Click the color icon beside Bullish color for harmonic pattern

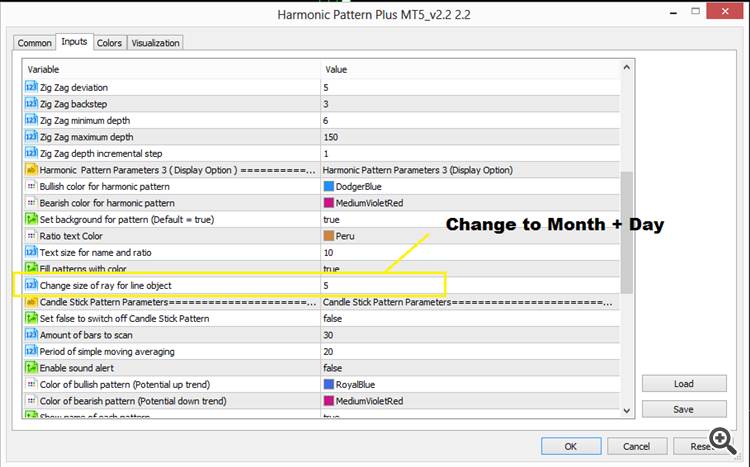point(31,186)
